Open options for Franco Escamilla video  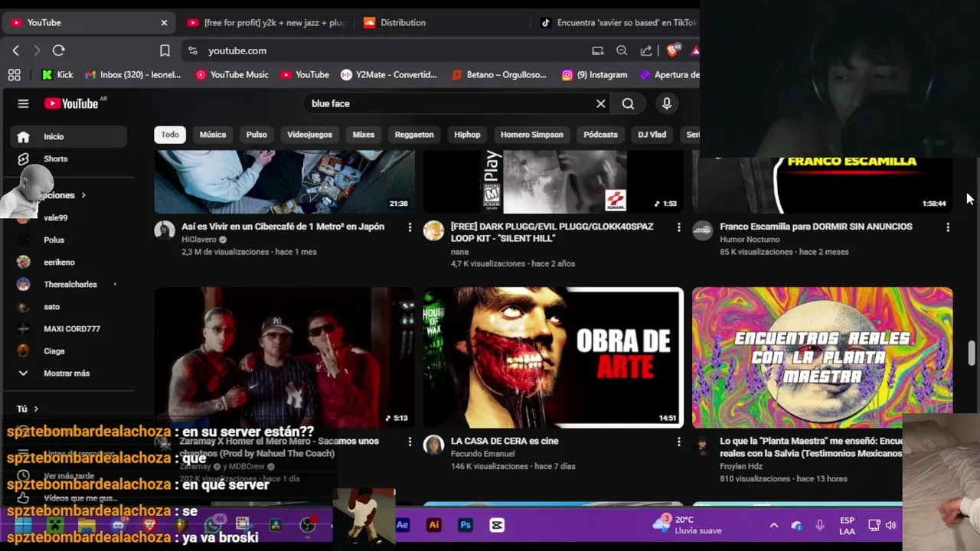pyautogui.click(x=948, y=227)
